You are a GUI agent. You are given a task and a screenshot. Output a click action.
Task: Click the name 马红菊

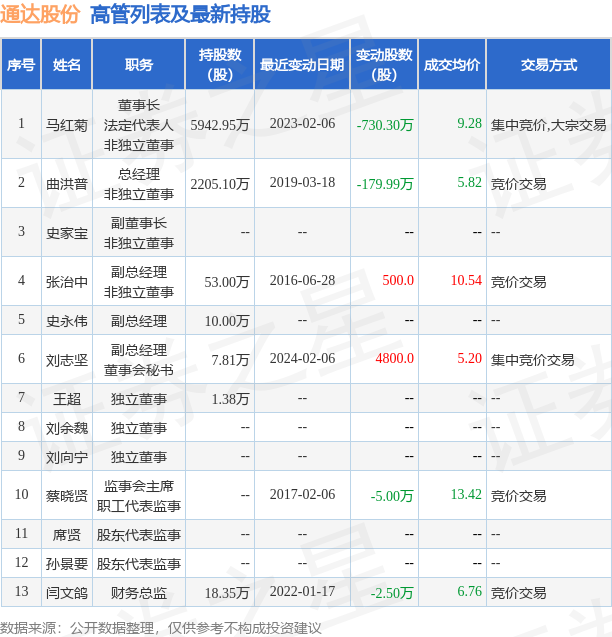[x=67, y=125]
